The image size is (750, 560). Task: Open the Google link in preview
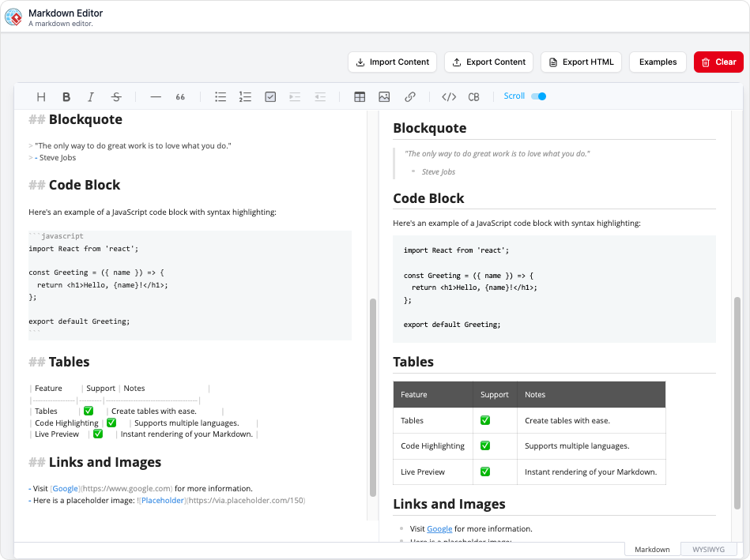coord(439,528)
